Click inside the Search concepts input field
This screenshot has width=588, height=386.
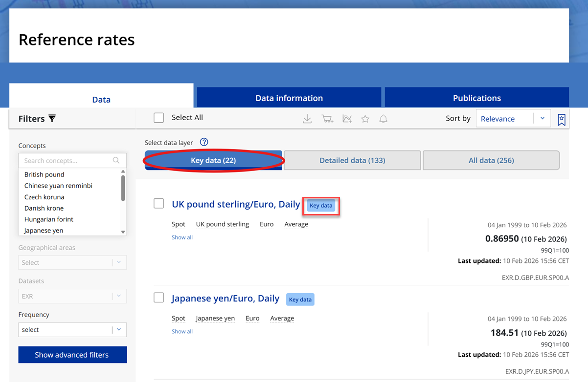64,160
